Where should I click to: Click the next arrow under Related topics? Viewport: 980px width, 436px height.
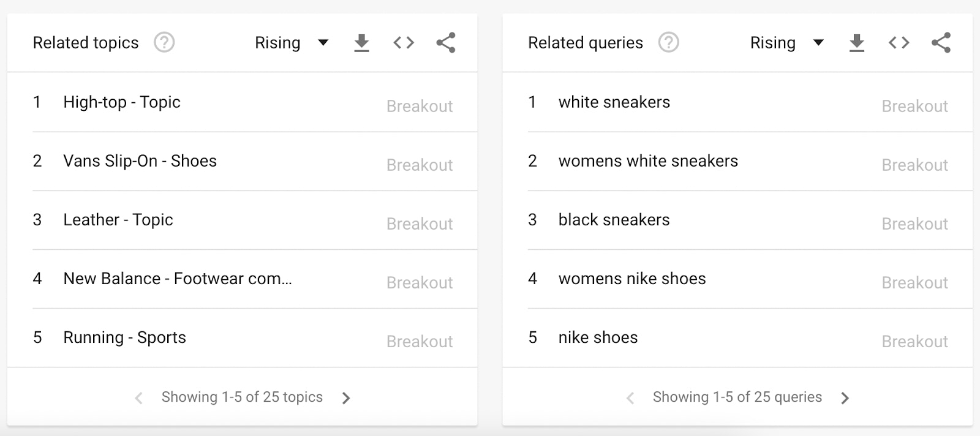(346, 397)
